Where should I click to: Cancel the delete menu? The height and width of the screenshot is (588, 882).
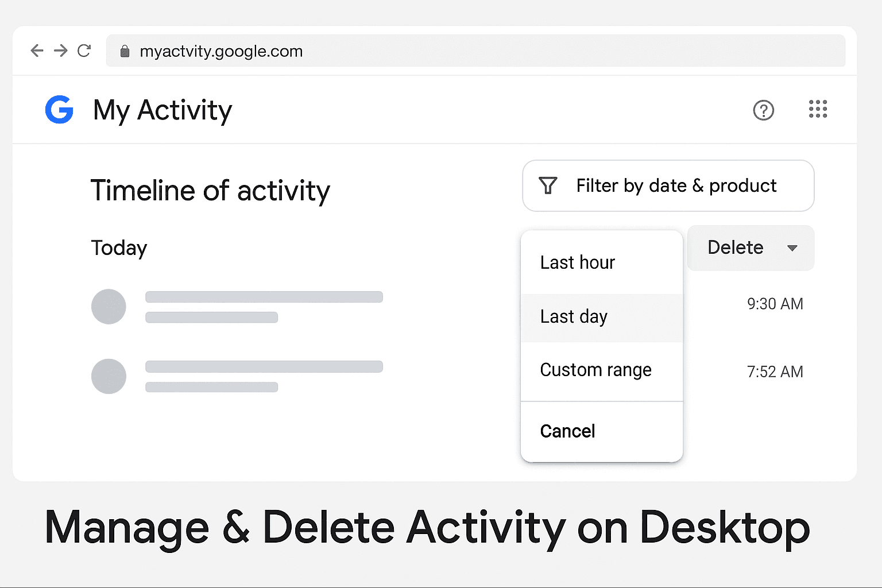[x=568, y=431]
